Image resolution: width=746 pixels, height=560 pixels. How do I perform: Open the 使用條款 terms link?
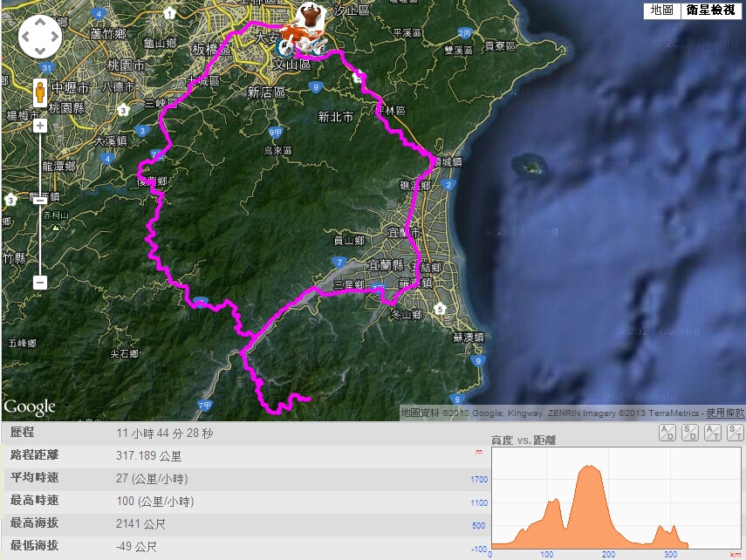tap(725, 413)
